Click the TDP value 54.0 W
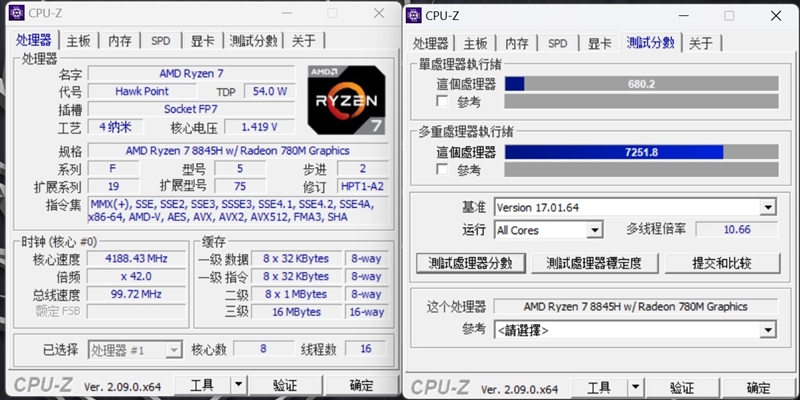The width and height of the screenshot is (800, 400). coord(269,91)
